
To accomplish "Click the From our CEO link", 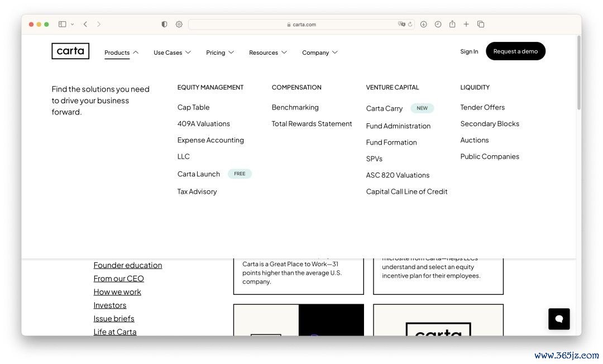I will click(118, 279).
